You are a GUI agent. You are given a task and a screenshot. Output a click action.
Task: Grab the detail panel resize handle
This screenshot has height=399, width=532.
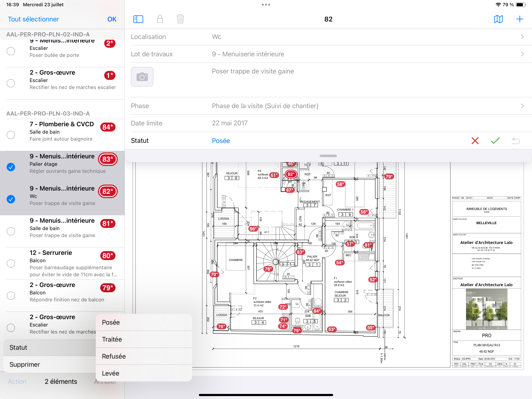pos(328,156)
